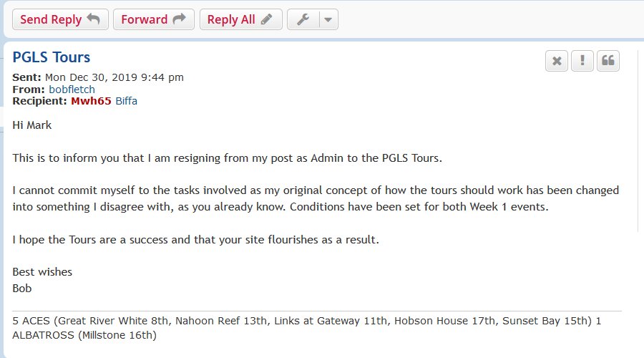
Task: Expand the dropdown caret beside the wrench
Action: coord(328,20)
